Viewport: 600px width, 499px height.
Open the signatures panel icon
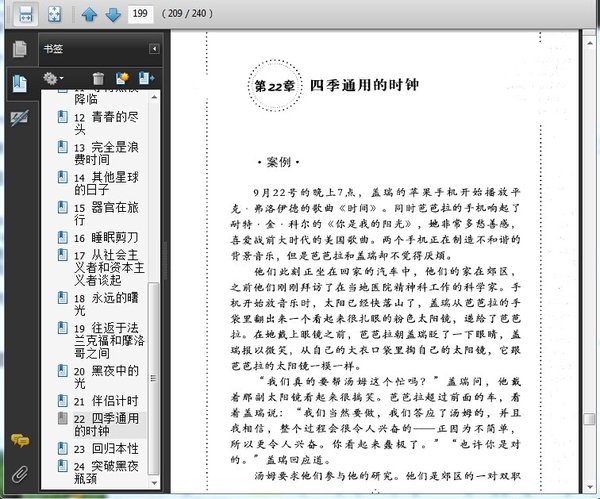19,118
